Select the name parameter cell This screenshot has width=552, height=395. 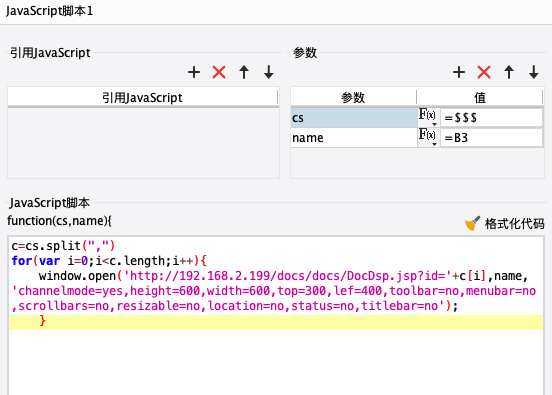tap(354, 137)
